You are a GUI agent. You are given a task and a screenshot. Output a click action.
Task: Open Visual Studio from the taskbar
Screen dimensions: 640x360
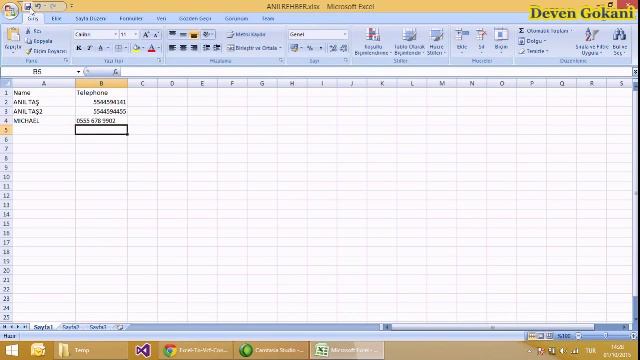143,350
